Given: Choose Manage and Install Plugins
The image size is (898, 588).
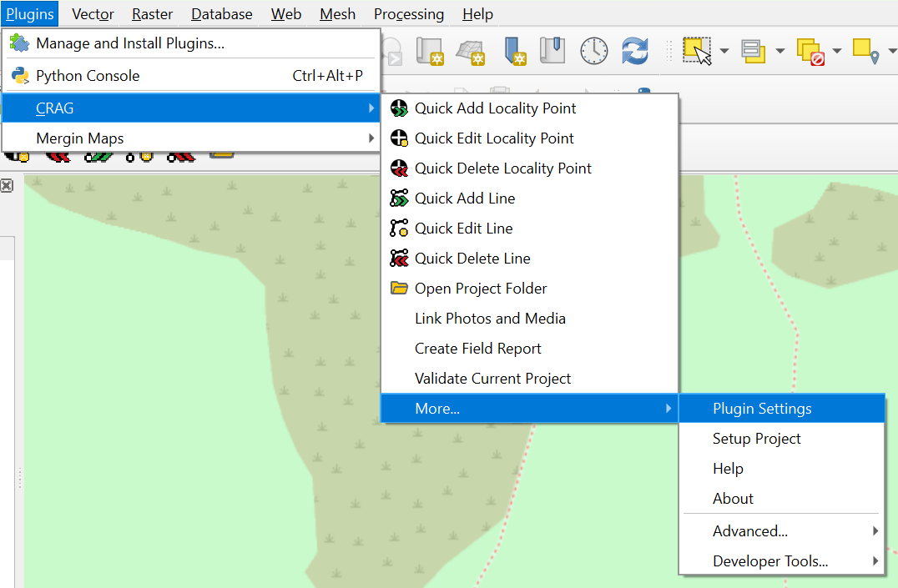Looking at the screenshot, I should coord(191,43).
